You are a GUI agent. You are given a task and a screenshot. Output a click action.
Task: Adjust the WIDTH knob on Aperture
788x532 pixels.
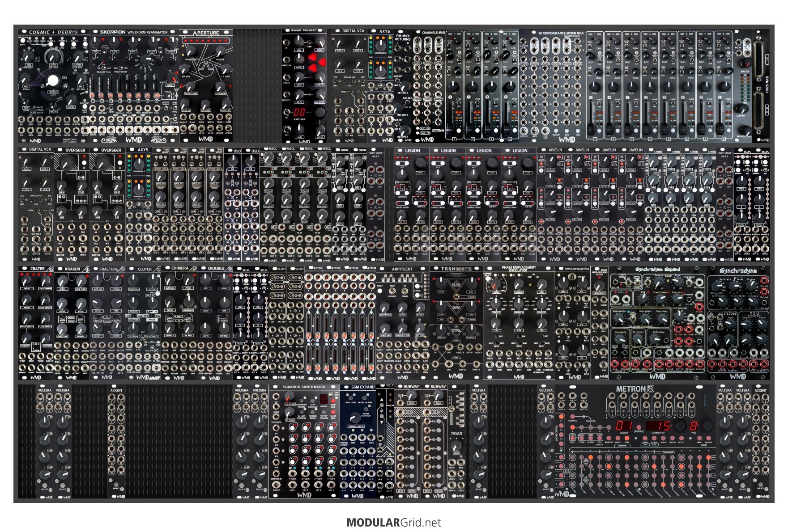(220, 51)
